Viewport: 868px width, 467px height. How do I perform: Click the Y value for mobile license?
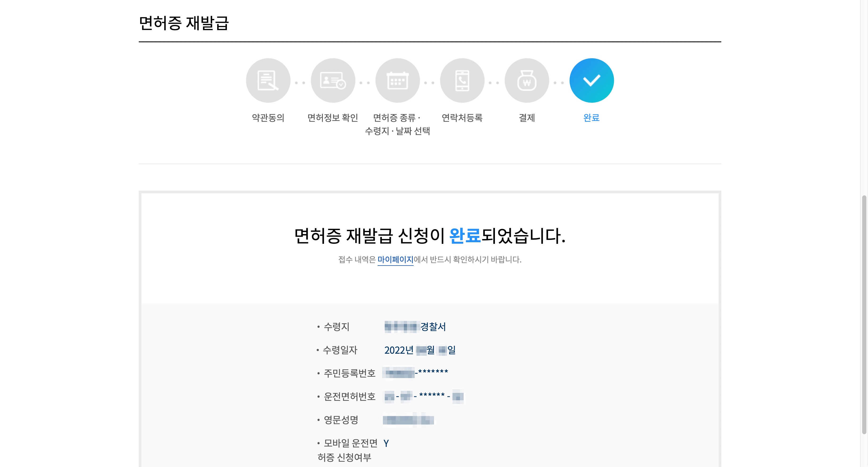pos(386,443)
